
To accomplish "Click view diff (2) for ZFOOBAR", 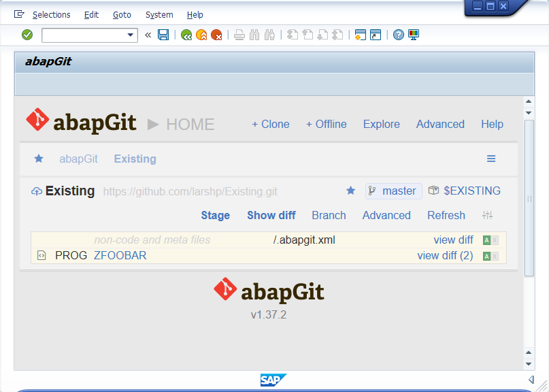I will [x=445, y=256].
